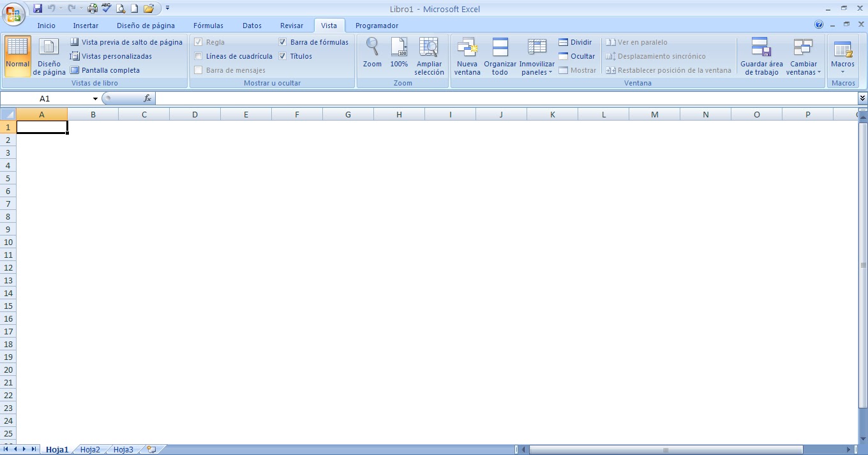Click Organizar todo
This screenshot has height=455, width=868.
pos(500,56)
